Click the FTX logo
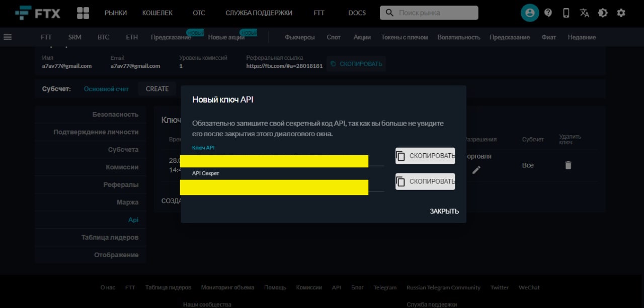The image size is (644, 308). click(38, 13)
